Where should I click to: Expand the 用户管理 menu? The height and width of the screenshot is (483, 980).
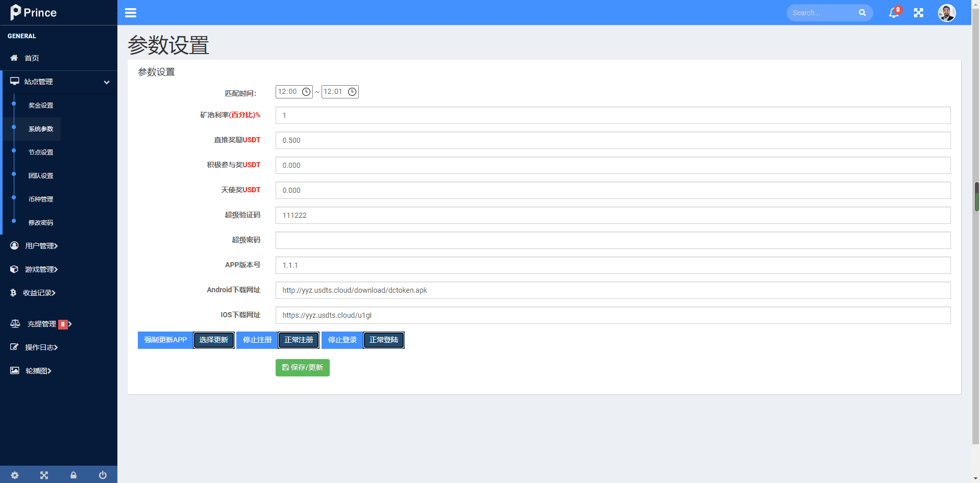pos(41,246)
